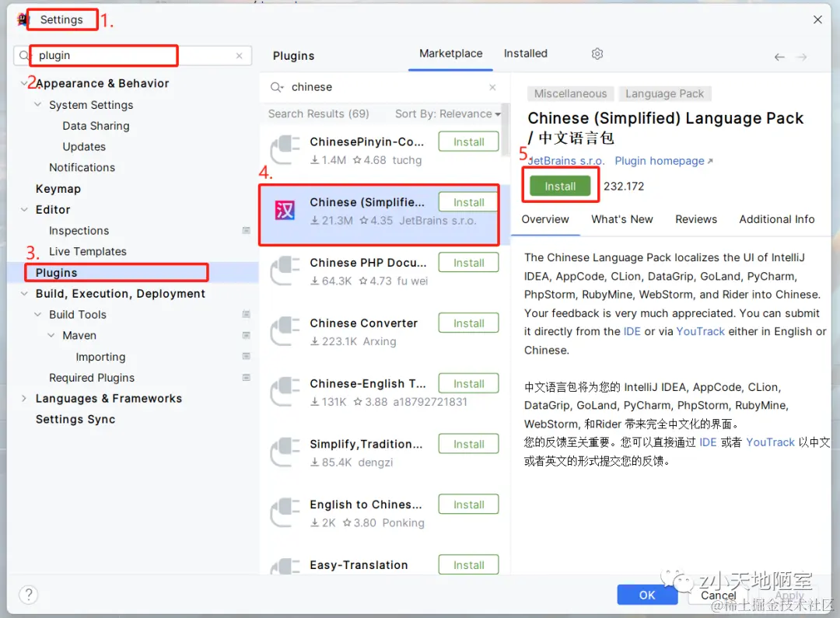
Task: Collapse Build, Execution, Deployment section
Action: pyautogui.click(x=24, y=294)
